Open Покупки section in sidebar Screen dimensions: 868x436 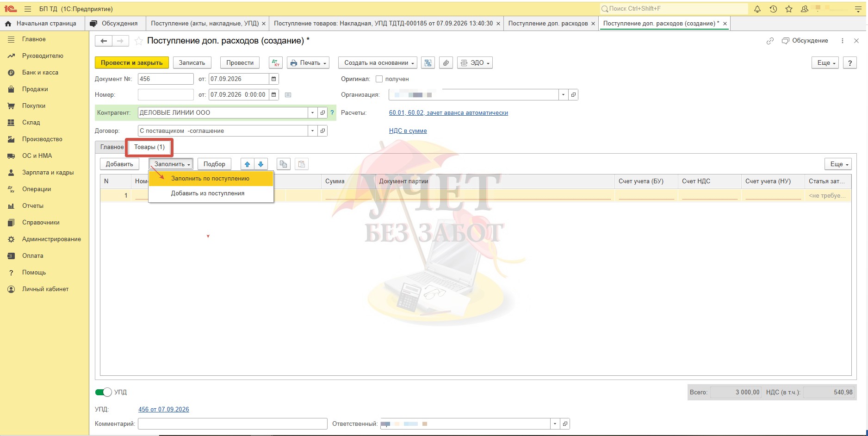[x=34, y=106]
